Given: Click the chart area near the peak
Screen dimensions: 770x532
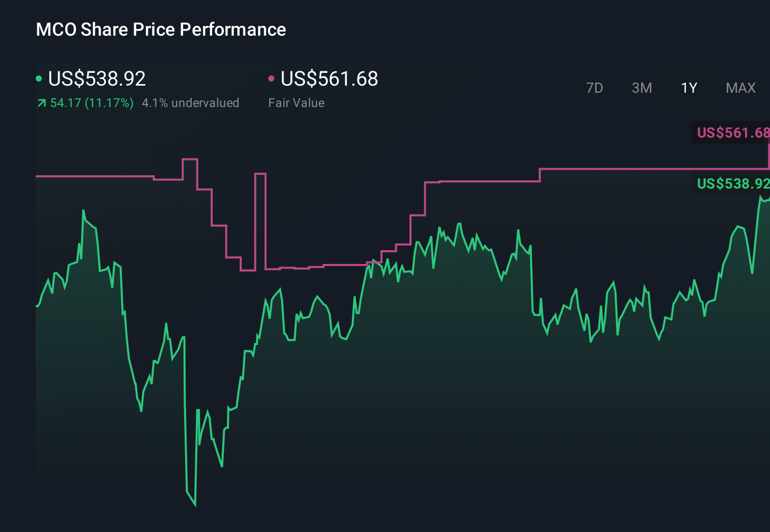Looking at the screenshot, I should tap(84, 209).
